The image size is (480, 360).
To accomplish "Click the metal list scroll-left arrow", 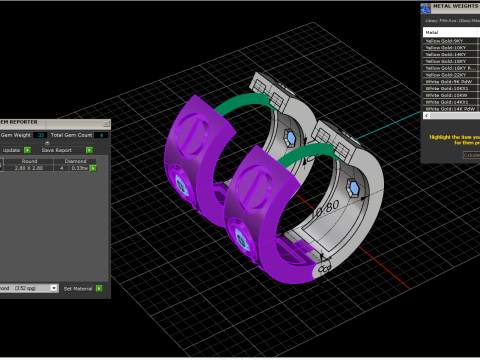I will click(x=426, y=116).
